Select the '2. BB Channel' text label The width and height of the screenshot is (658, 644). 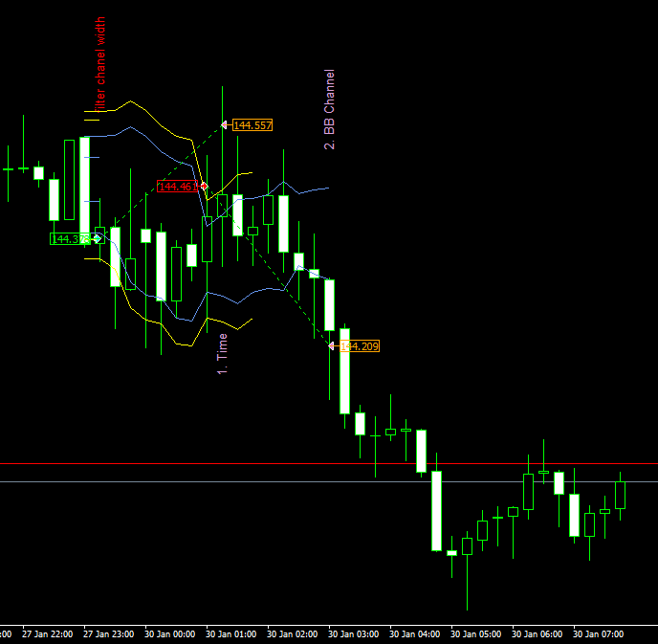tap(329, 110)
